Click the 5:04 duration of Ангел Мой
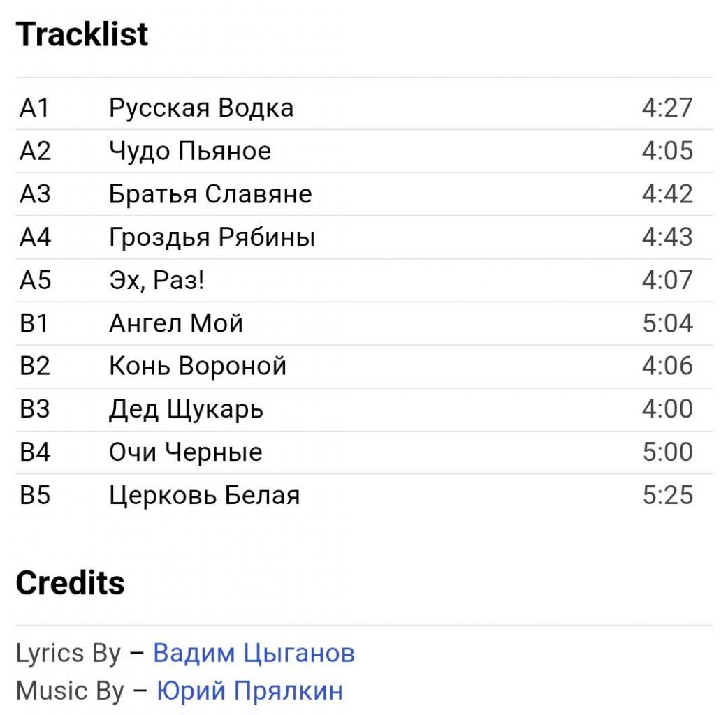The image size is (728, 715). click(x=668, y=323)
